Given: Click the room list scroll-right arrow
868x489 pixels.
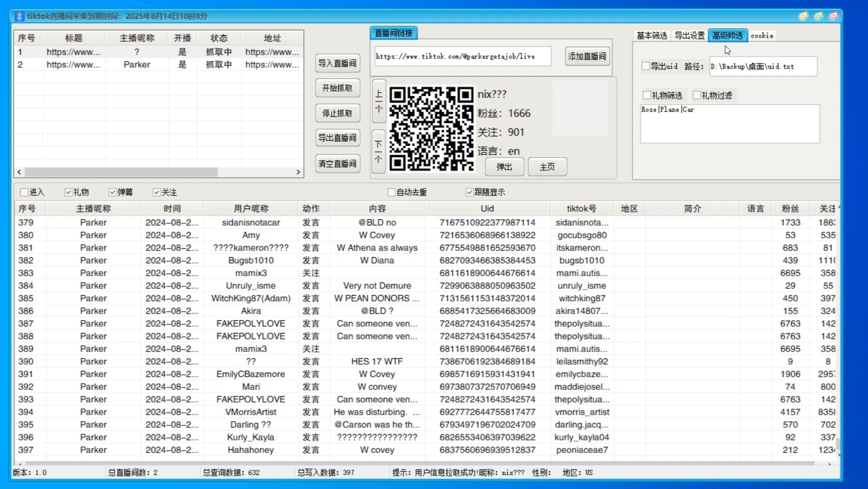Looking at the screenshot, I should tap(298, 172).
